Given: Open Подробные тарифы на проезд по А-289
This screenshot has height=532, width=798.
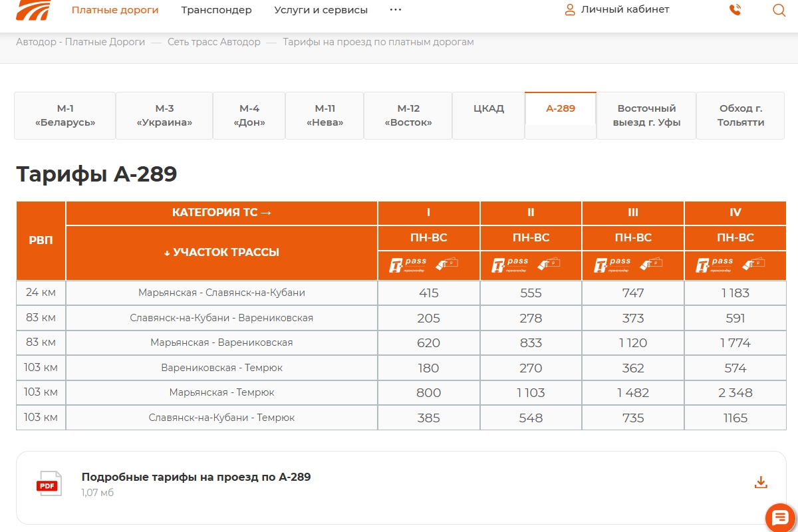Looking at the screenshot, I should click(x=196, y=477).
